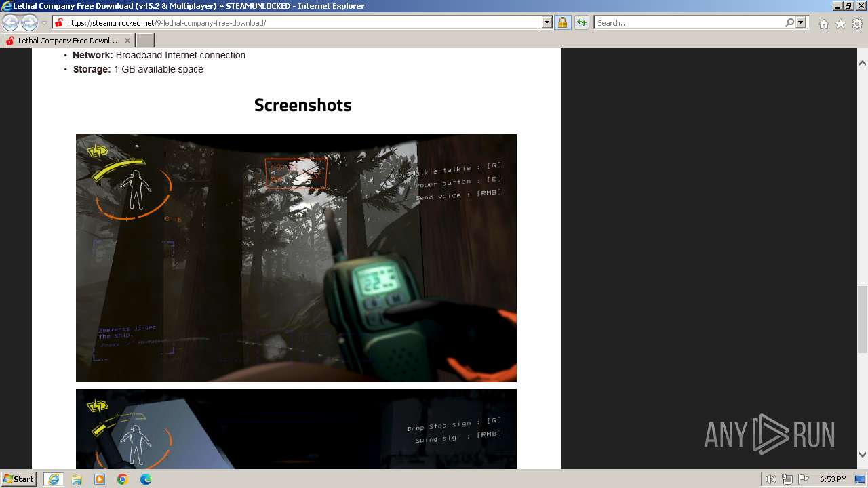Click the Refresh page icon
Screen dimensions: 868x488
coord(582,22)
